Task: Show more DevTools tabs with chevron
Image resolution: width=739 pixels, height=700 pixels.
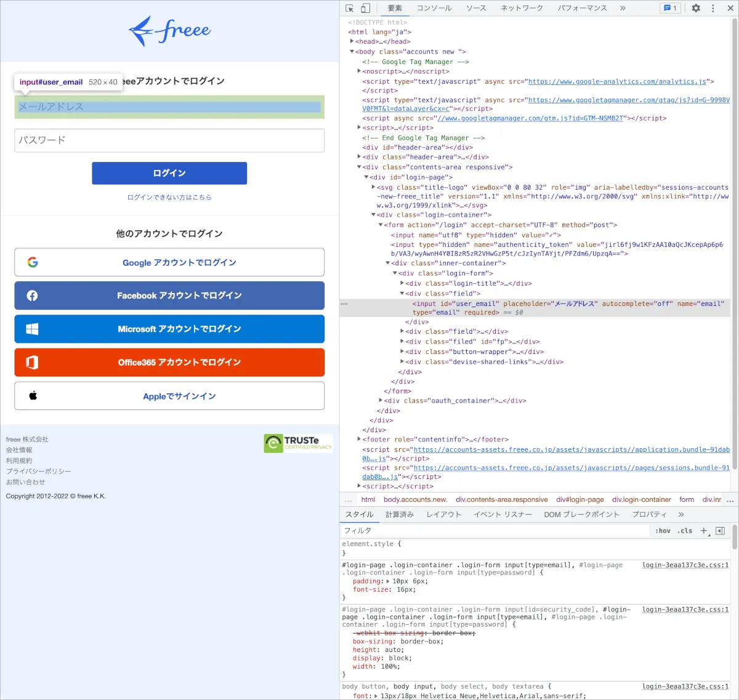Action: click(623, 8)
